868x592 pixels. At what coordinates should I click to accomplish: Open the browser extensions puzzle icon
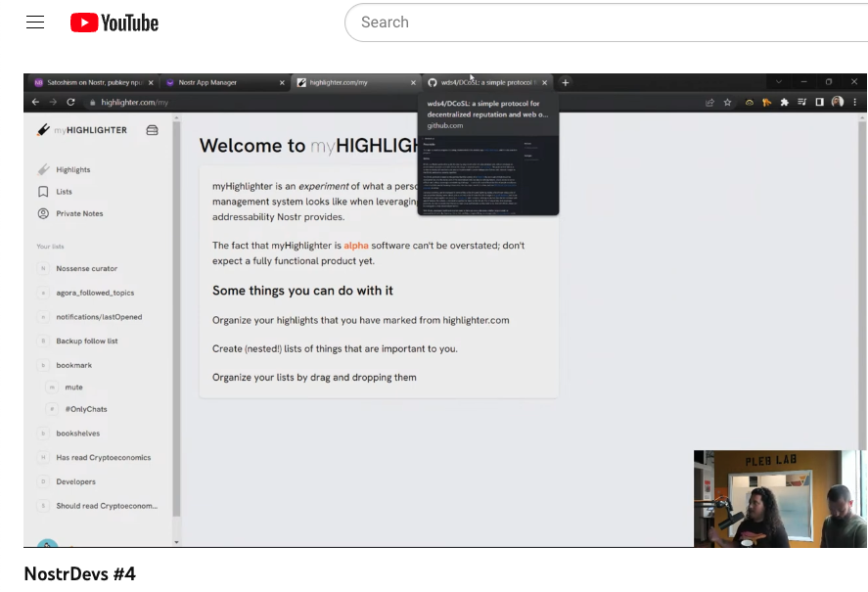[784, 102]
